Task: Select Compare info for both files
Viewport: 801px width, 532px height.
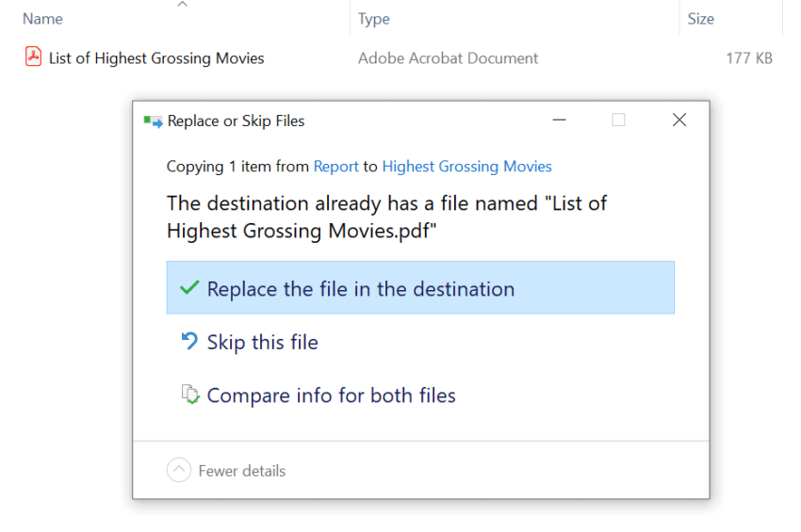Action: pos(331,395)
